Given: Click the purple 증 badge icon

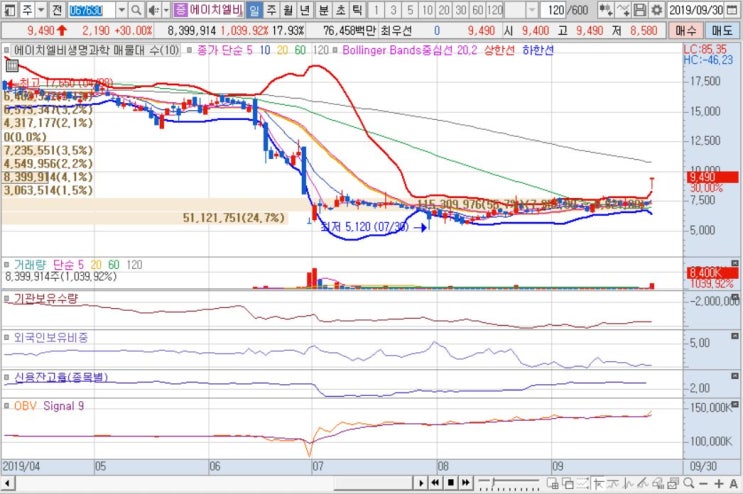Looking at the screenshot, I should click(x=180, y=9).
